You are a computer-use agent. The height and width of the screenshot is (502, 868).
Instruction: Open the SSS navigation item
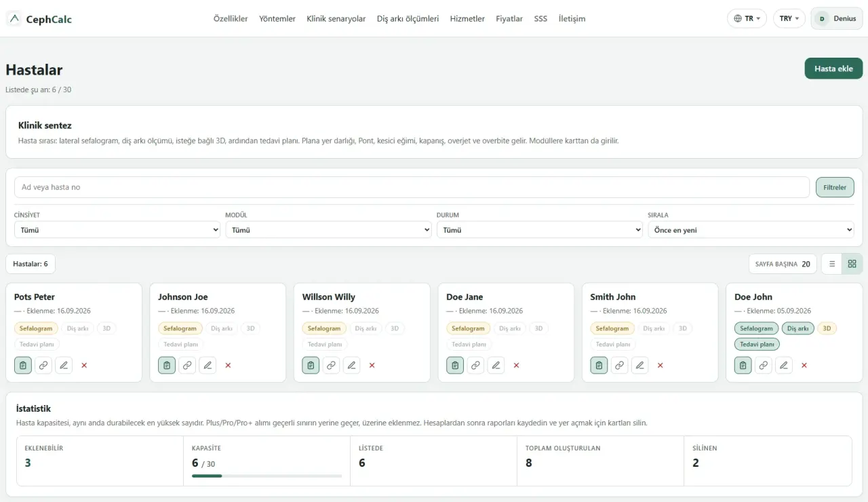540,19
